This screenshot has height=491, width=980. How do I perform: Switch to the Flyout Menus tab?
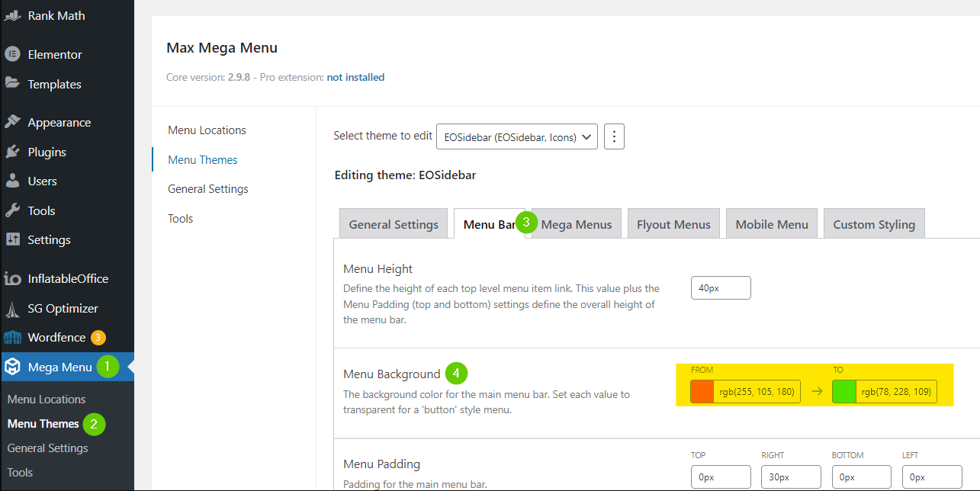tap(673, 224)
